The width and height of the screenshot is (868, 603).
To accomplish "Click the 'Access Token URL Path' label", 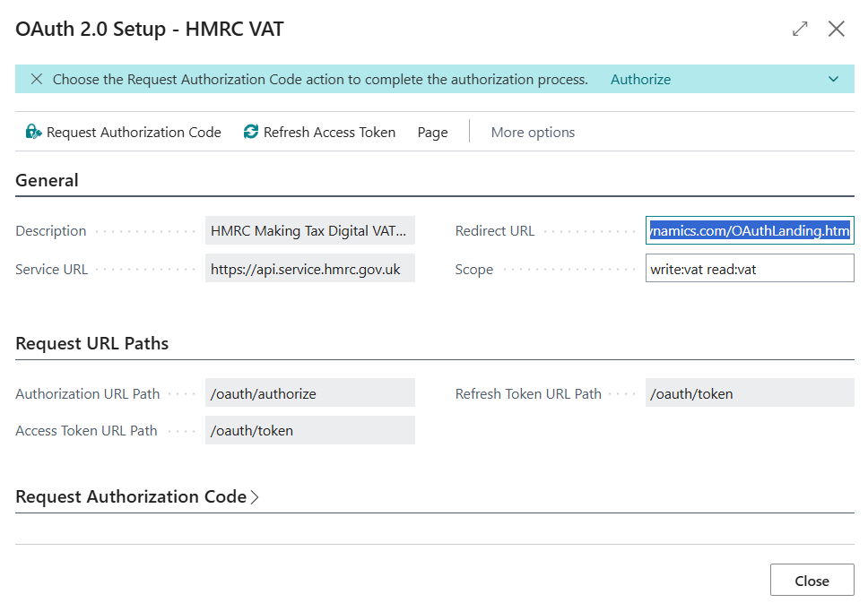I will coord(86,430).
